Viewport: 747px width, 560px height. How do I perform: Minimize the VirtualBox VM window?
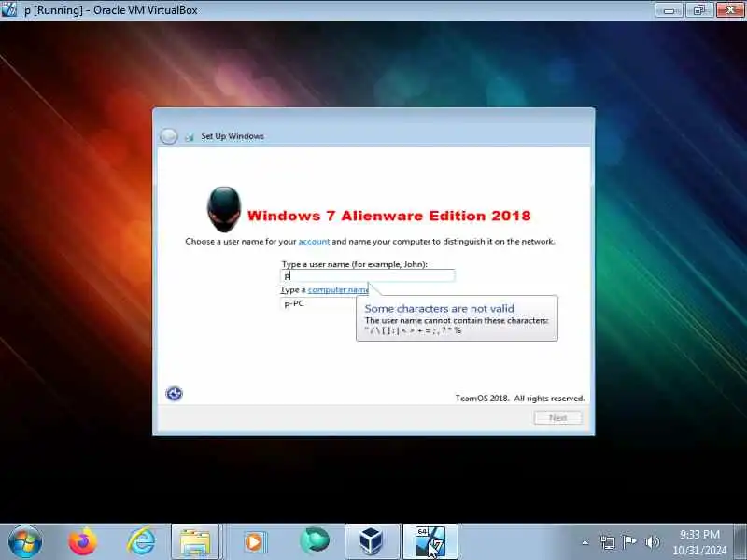[669, 10]
